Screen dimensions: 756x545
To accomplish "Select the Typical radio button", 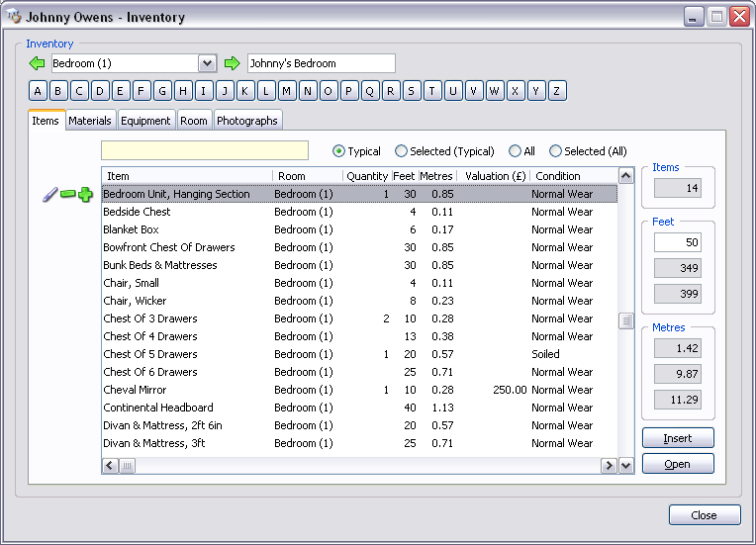I will coord(339,151).
